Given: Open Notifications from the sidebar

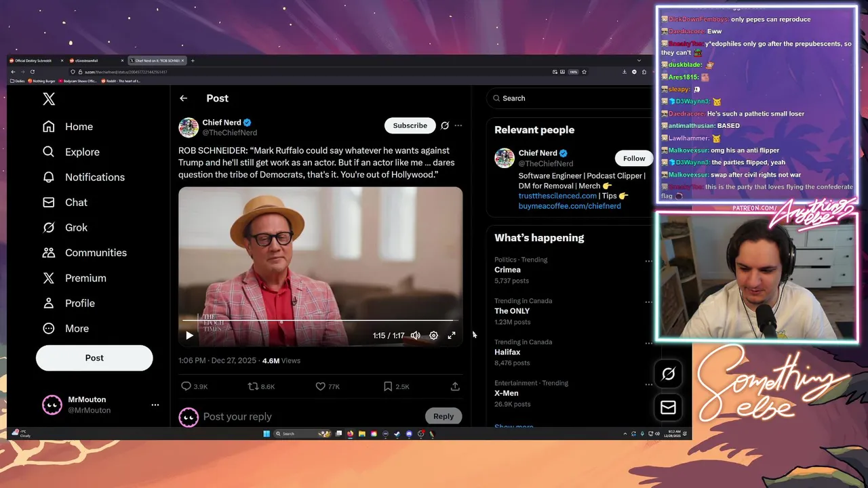Looking at the screenshot, I should click(83, 177).
